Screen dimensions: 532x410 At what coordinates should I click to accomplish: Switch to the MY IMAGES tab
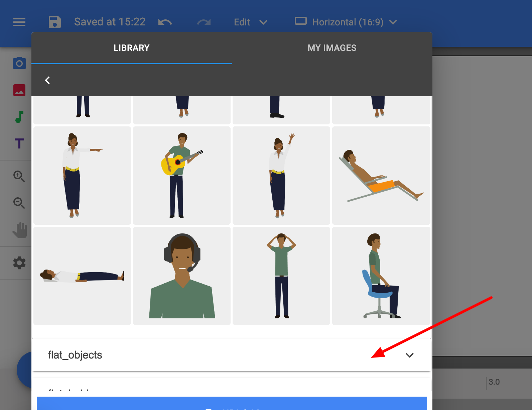pos(332,48)
